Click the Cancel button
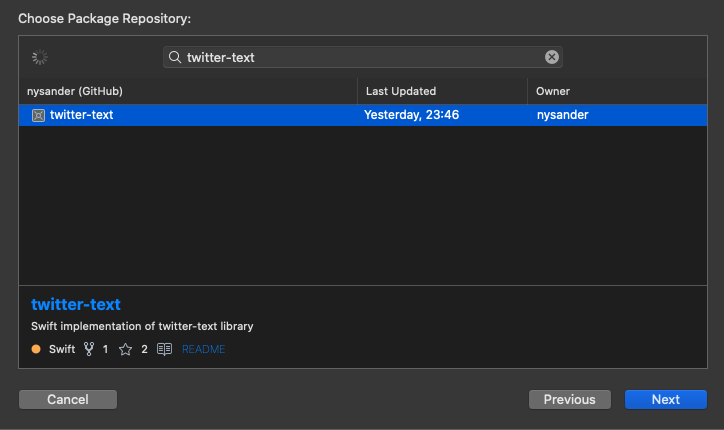The height and width of the screenshot is (430, 724). [68, 400]
